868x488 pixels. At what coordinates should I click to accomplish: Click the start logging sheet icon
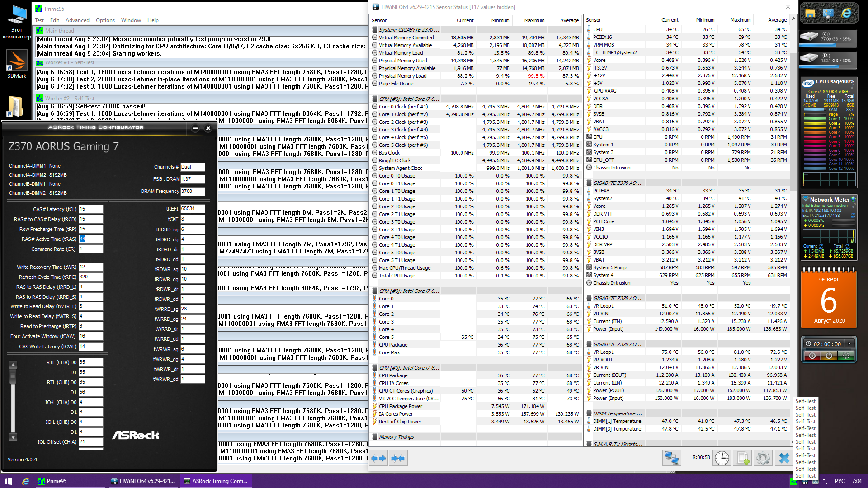click(742, 458)
